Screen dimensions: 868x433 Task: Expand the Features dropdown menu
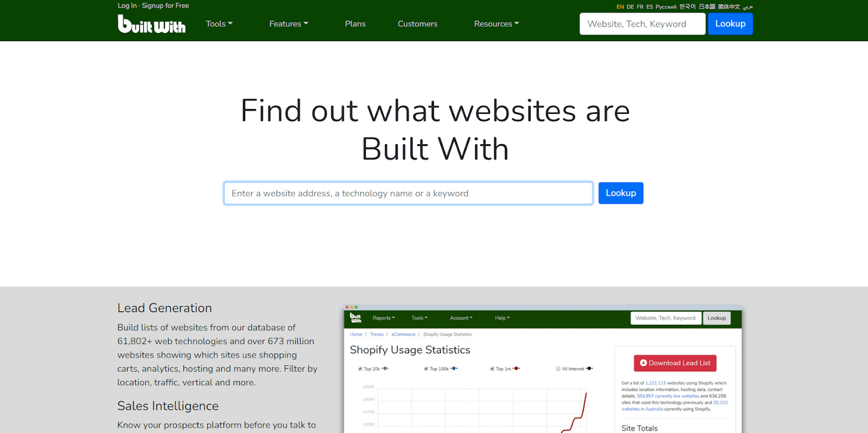pos(289,24)
